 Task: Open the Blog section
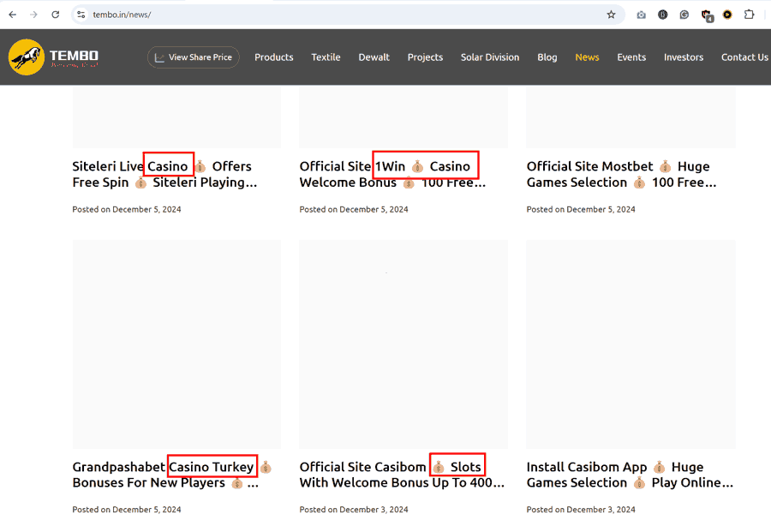click(547, 57)
